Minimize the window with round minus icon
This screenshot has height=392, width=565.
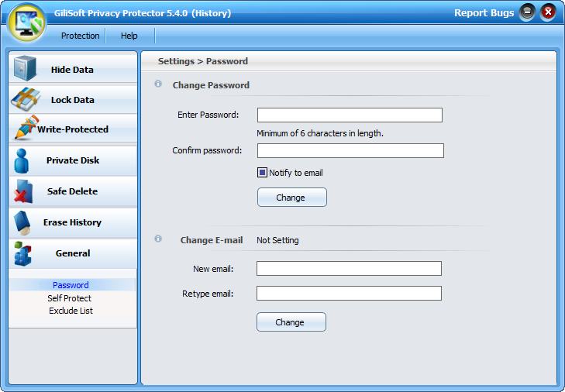coord(527,12)
